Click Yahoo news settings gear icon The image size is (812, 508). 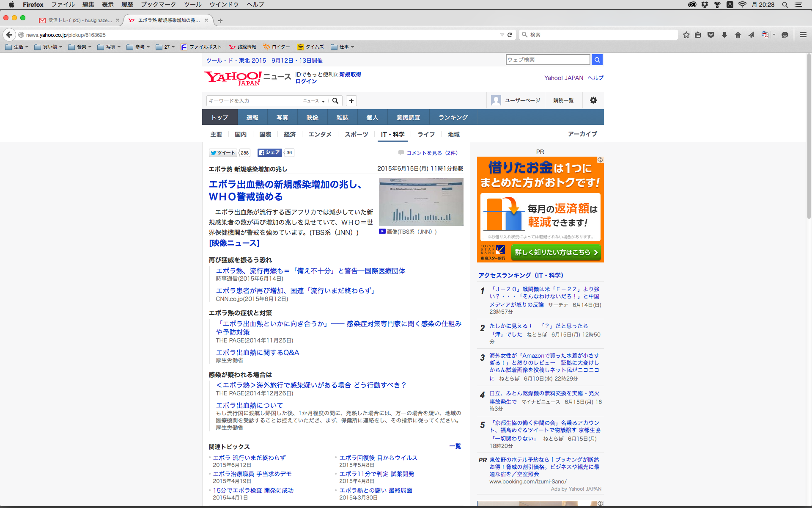[x=593, y=100]
